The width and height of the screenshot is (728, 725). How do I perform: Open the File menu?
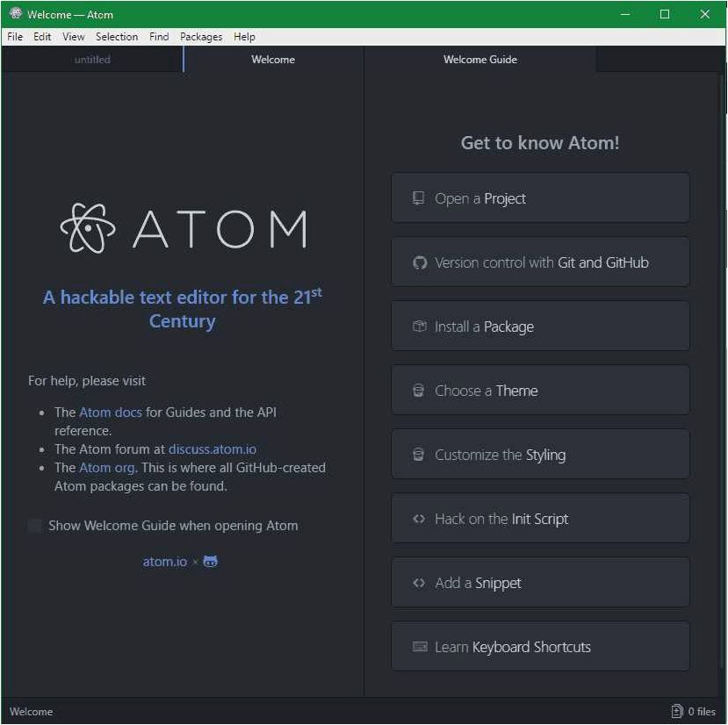click(15, 37)
